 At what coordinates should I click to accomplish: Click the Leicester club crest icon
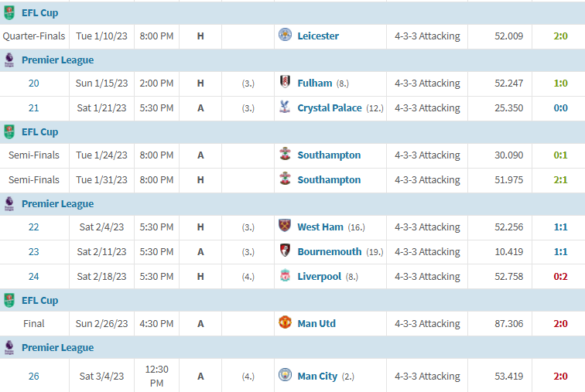pos(285,35)
